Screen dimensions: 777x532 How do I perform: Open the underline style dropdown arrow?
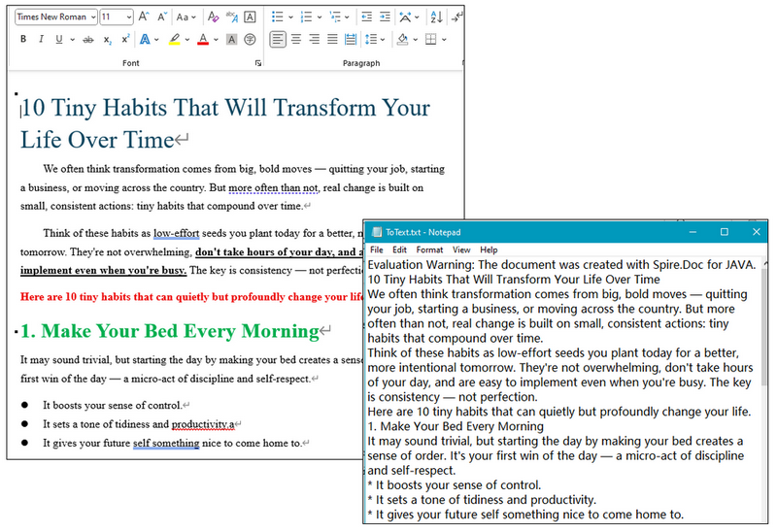[72, 40]
